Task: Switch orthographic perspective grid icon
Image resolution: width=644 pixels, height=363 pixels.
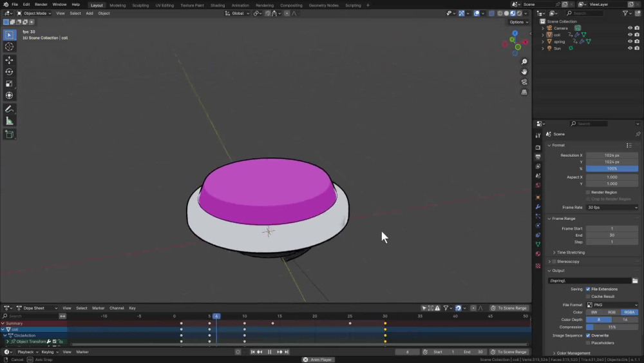Action: click(x=524, y=92)
